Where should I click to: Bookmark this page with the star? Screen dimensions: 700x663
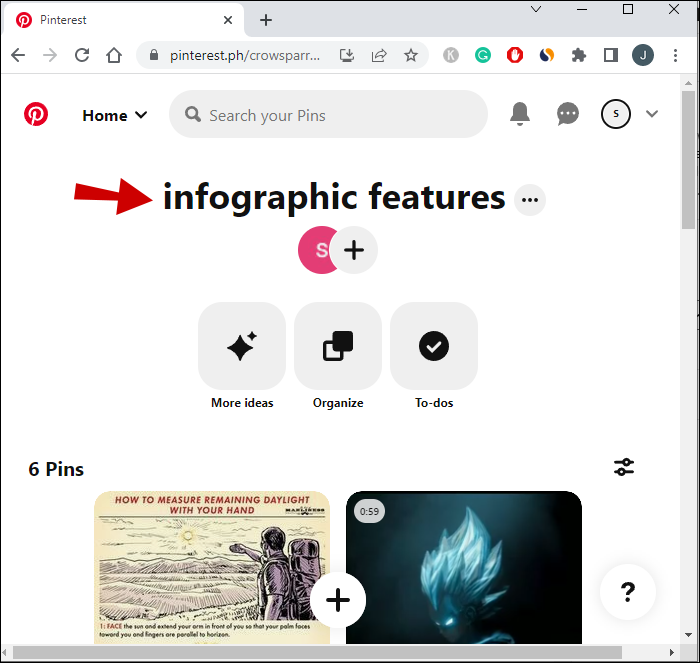411,55
